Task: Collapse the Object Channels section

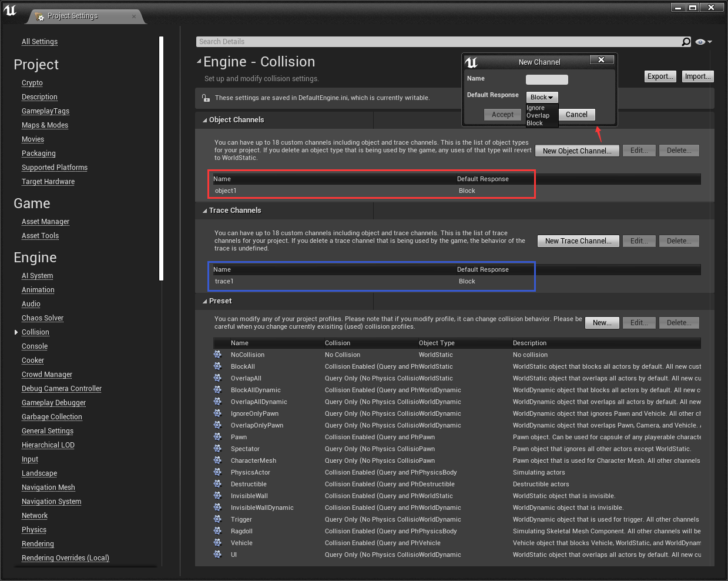Action: click(204, 120)
